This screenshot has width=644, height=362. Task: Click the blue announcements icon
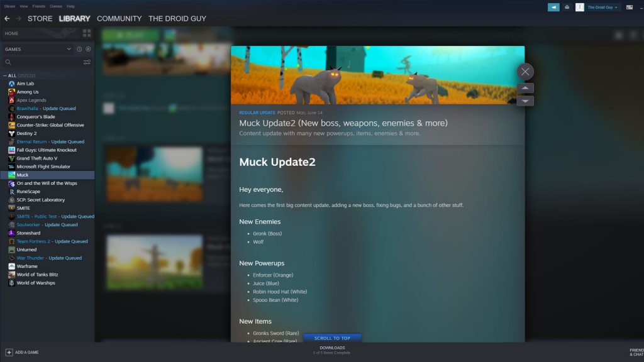[553, 7]
